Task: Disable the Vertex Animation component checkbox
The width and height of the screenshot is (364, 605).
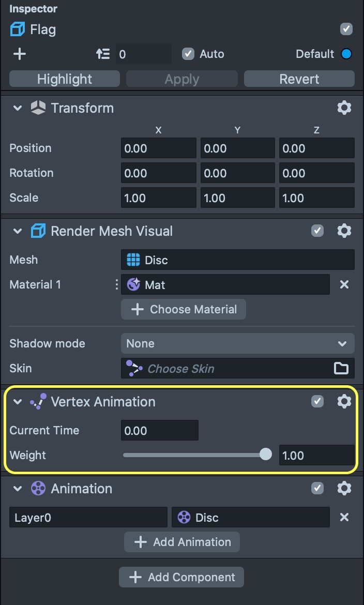Action: click(317, 401)
